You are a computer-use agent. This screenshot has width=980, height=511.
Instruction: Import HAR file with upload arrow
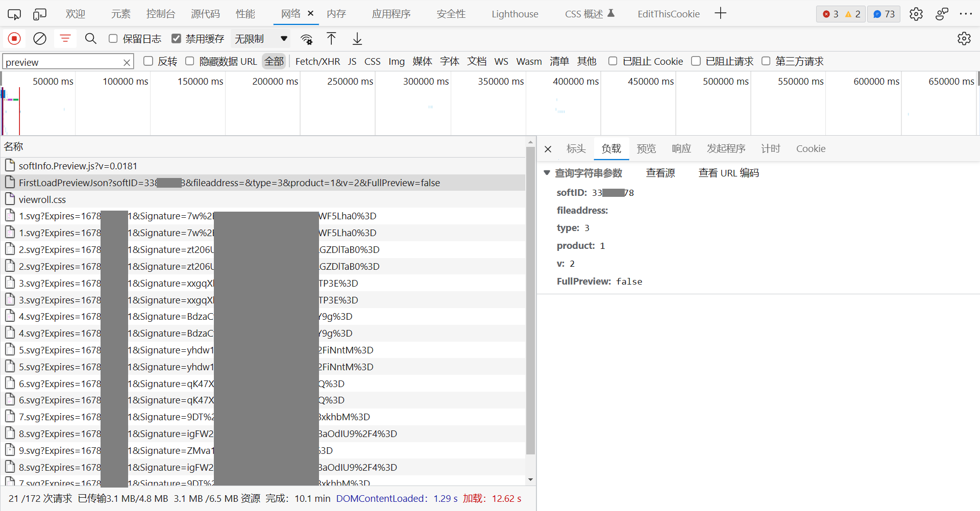[331, 39]
